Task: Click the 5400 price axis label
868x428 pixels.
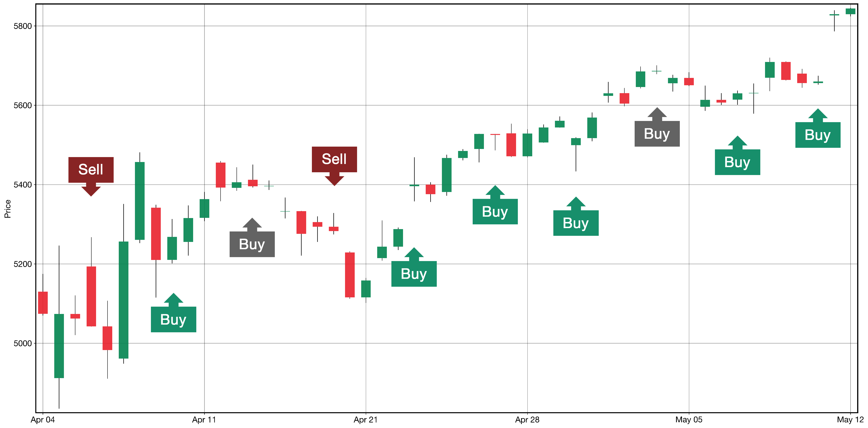Action: point(22,185)
